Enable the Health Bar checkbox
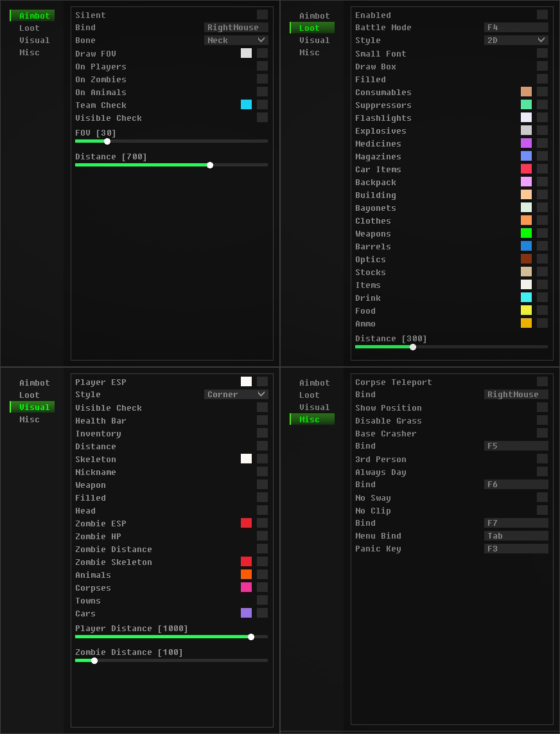 [262, 420]
